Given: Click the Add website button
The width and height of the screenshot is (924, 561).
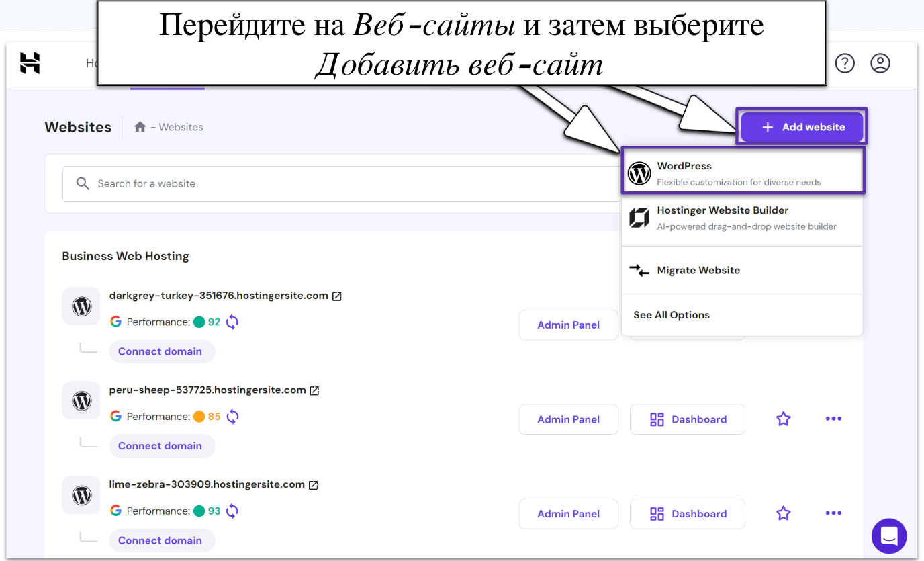Looking at the screenshot, I should pyautogui.click(x=801, y=126).
